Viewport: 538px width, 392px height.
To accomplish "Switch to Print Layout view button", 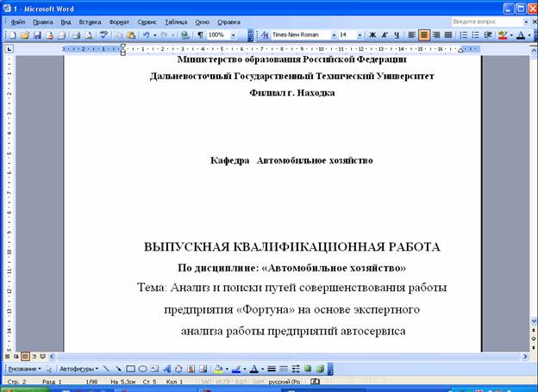I will tap(25, 357).
